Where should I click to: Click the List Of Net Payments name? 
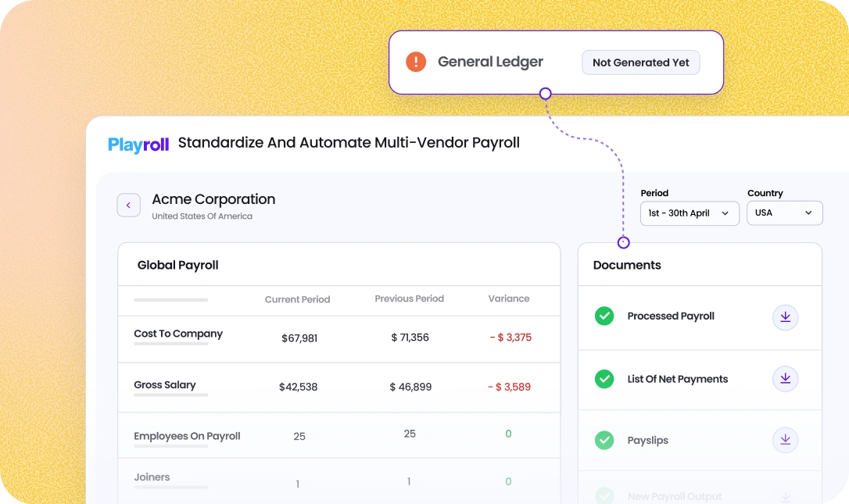click(677, 379)
